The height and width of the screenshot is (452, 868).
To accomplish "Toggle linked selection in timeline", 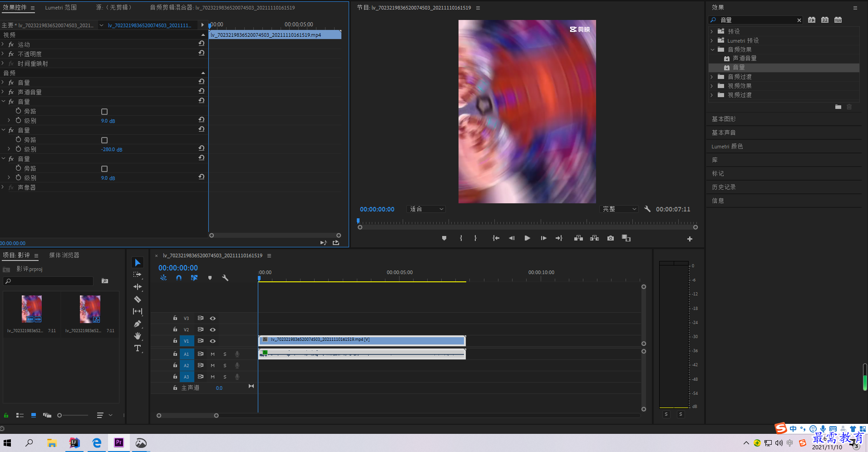I will click(194, 278).
